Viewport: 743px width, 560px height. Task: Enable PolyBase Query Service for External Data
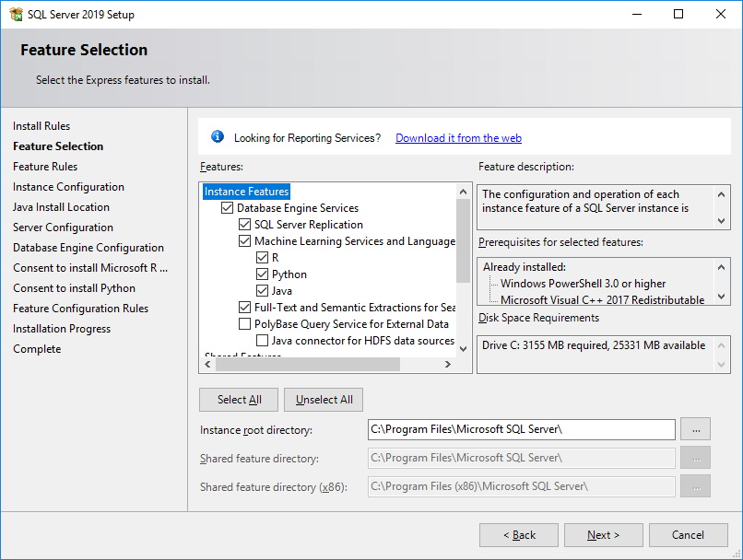tap(244, 324)
